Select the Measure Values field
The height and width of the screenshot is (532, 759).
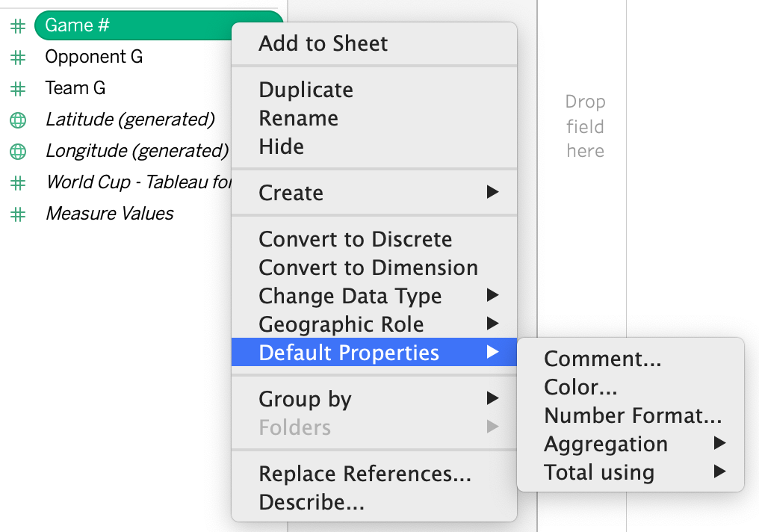pos(109,214)
